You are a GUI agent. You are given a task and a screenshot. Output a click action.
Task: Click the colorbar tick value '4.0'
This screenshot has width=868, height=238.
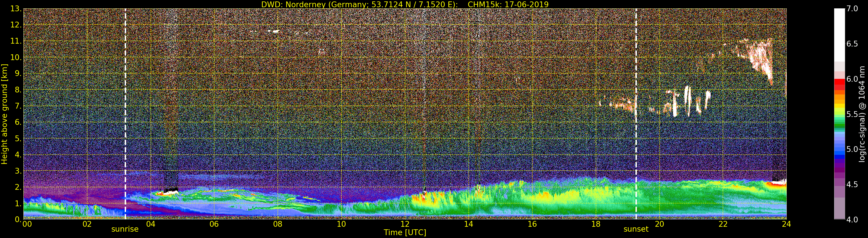click(852, 220)
